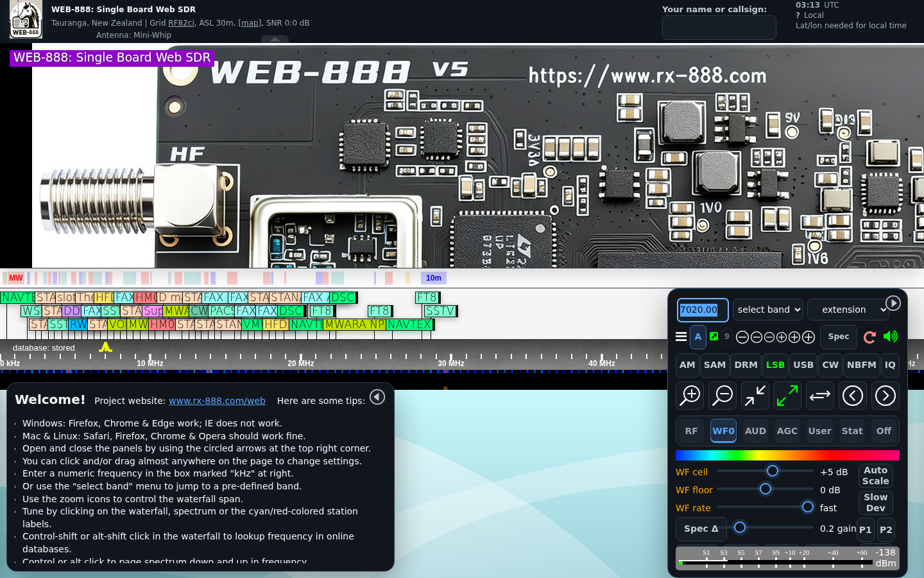The width and height of the screenshot is (924, 578).
Task: Click the WF ceil slider handle
Action: click(x=773, y=471)
